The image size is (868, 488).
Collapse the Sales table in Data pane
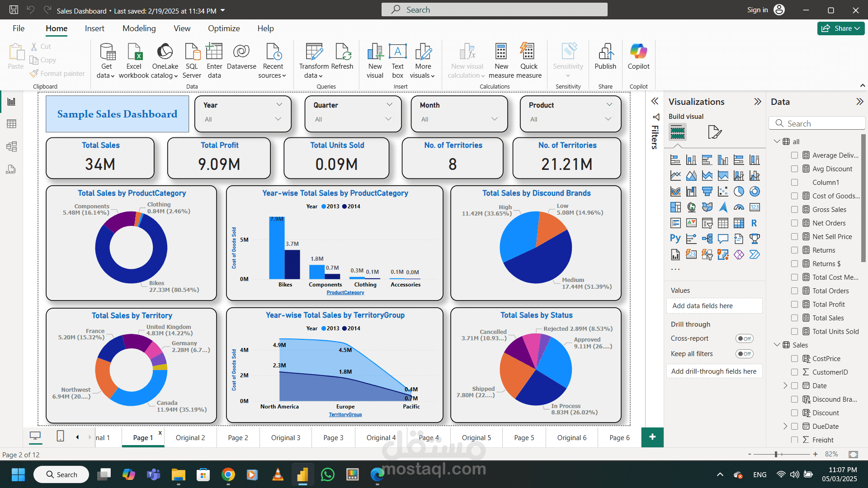(777, 345)
